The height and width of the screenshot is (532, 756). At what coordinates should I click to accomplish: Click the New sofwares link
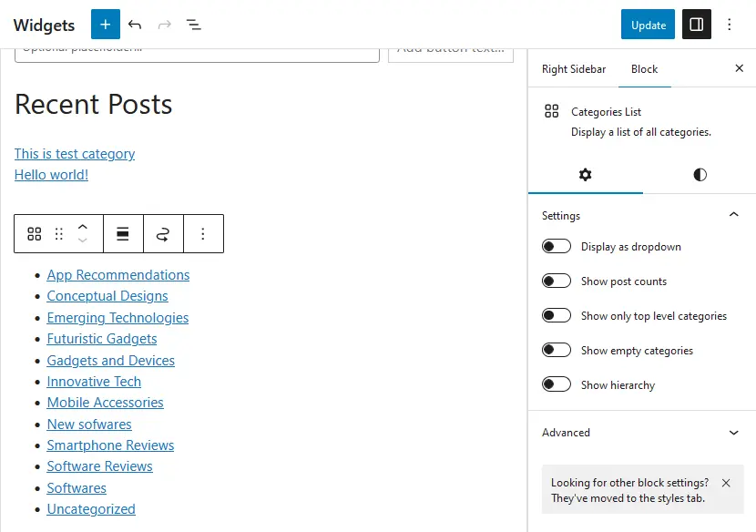coord(89,425)
